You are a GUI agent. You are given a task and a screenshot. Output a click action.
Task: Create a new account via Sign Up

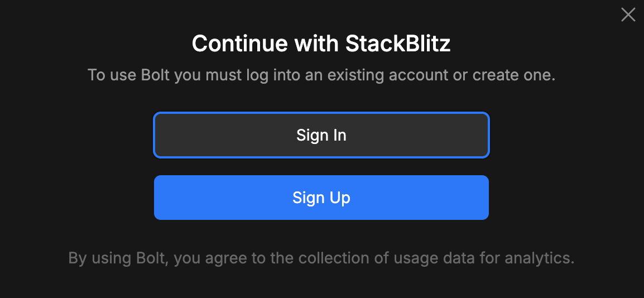click(321, 198)
